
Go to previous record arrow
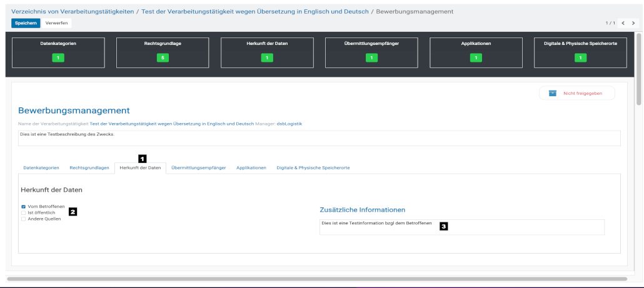[623, 23]
